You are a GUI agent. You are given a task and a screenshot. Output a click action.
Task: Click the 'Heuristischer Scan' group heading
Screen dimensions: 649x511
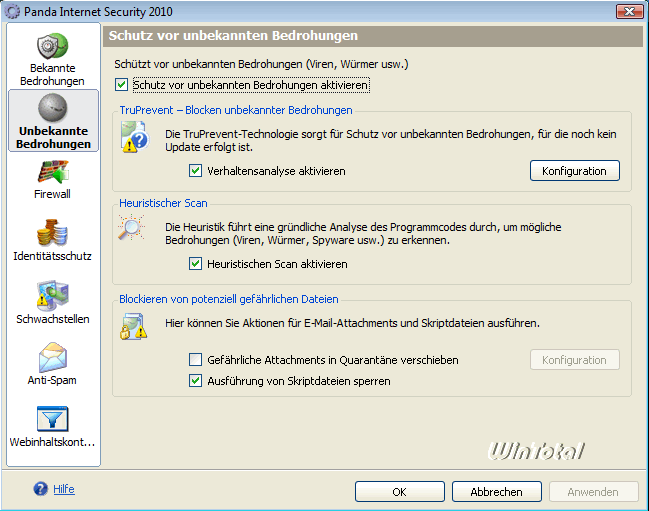tap(163, 203)
